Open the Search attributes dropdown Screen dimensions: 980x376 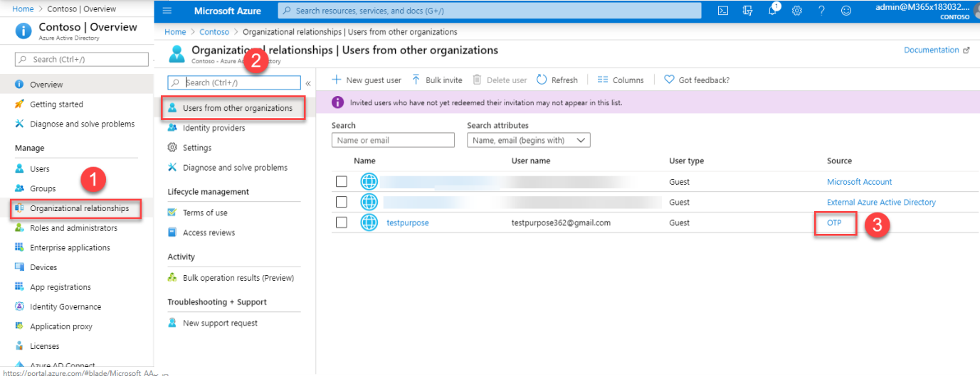point(528,141)
